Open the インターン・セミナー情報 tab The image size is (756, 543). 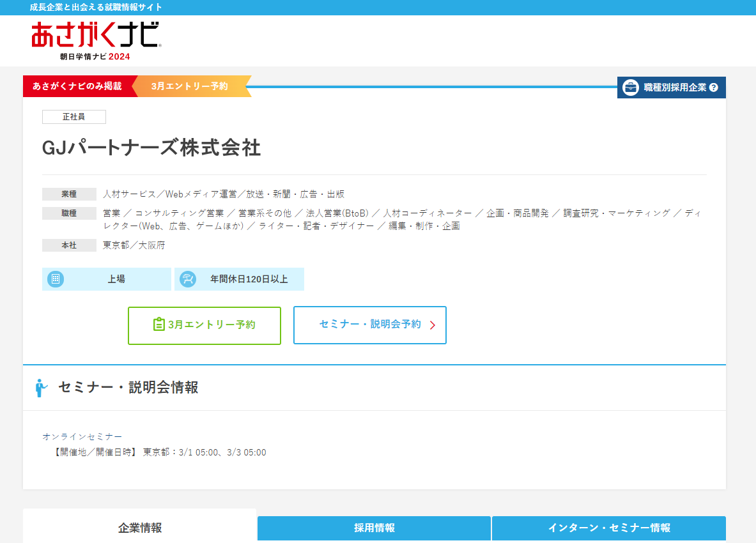[609, 528]
